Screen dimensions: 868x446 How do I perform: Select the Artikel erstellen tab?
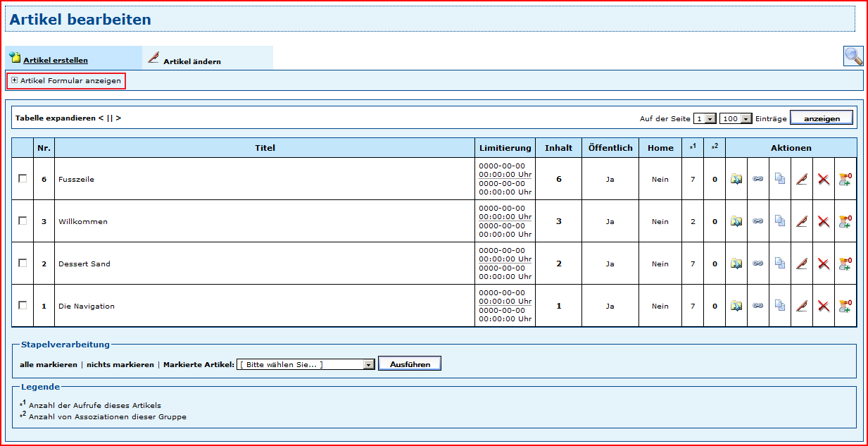(x=55, y=61)
